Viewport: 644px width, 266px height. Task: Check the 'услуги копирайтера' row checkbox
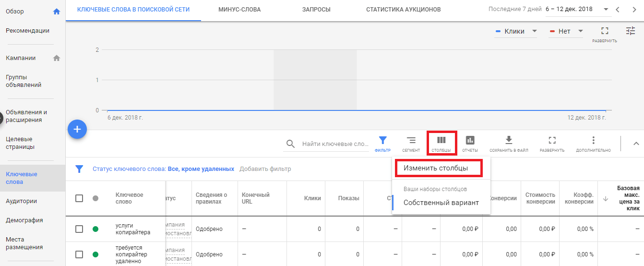tap(79, 229)
